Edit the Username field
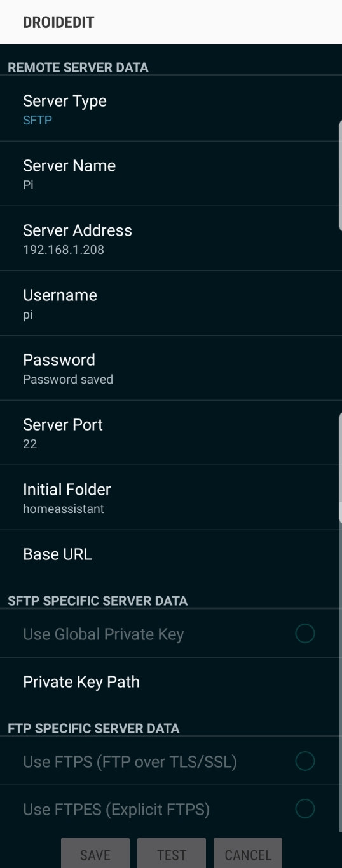Viewport: 342px width, 868px height. [171, 303]
